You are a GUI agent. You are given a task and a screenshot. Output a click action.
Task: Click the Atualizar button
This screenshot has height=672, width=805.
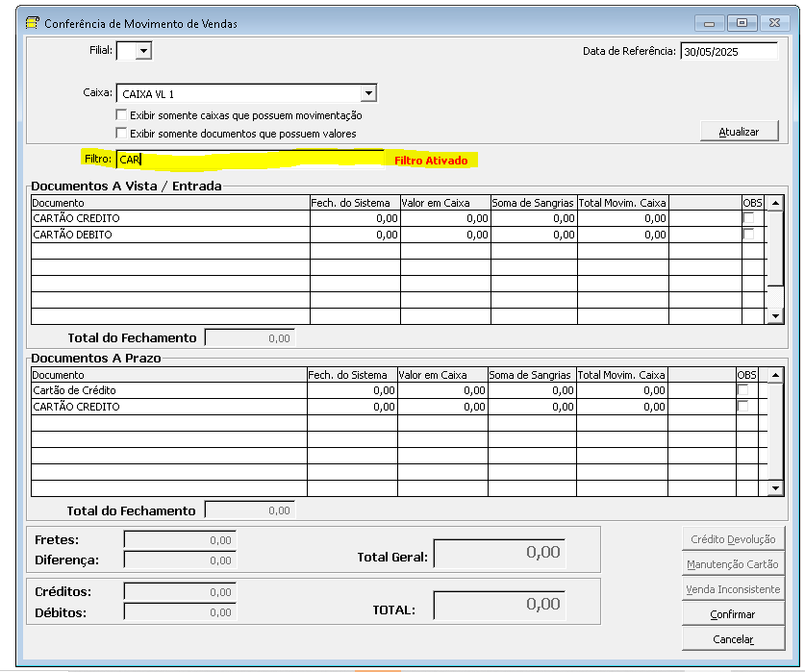pyautogui.click(x=739, y=132)
